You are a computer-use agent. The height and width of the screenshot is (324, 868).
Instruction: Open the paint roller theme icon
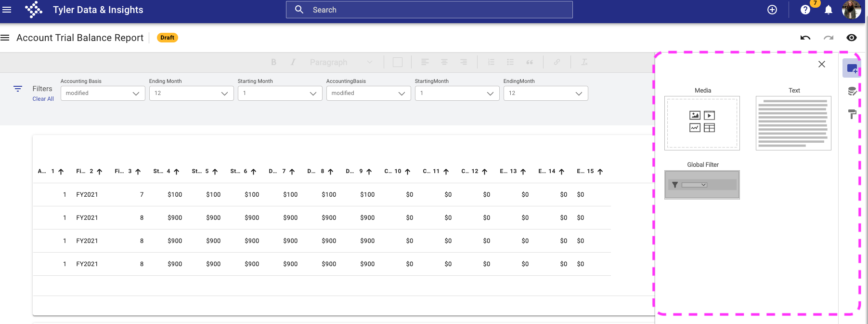click(x=852, y=114)
